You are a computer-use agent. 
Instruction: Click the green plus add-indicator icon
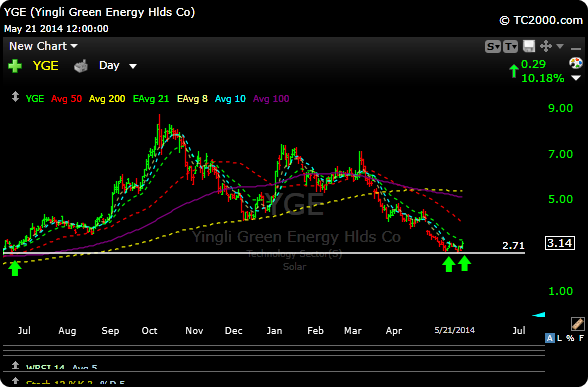tap(15, 66)
